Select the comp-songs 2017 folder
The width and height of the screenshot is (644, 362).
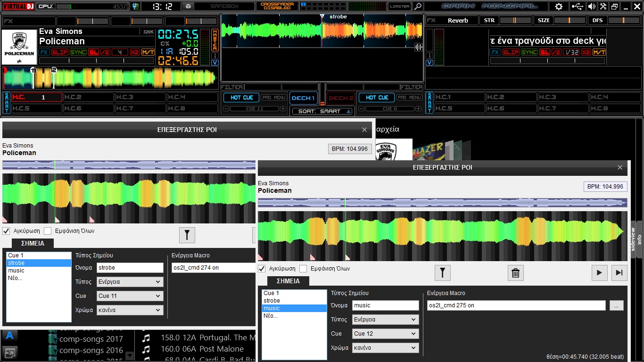point(91,339)
